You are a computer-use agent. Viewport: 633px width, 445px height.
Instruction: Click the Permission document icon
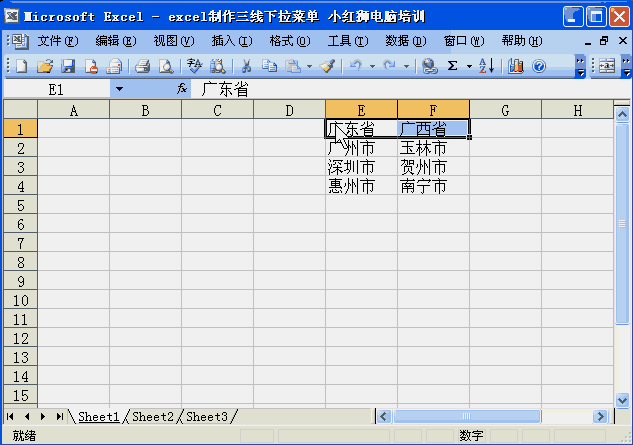(91, 65)
